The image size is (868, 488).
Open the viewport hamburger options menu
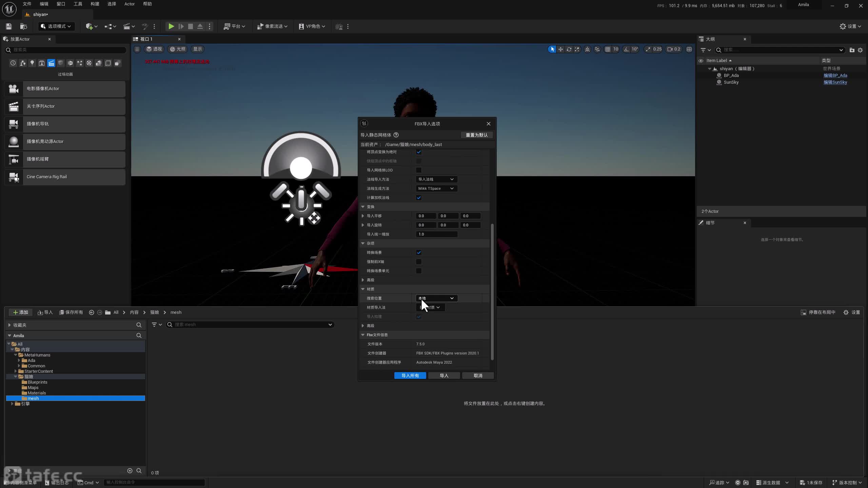137,49
